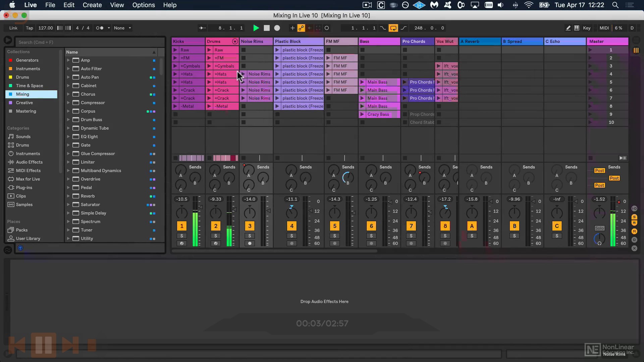Expand the EQ Eight device folder
Image resolution: width=644 pixels, height=362 pixels.
click(x=68, y=137)
